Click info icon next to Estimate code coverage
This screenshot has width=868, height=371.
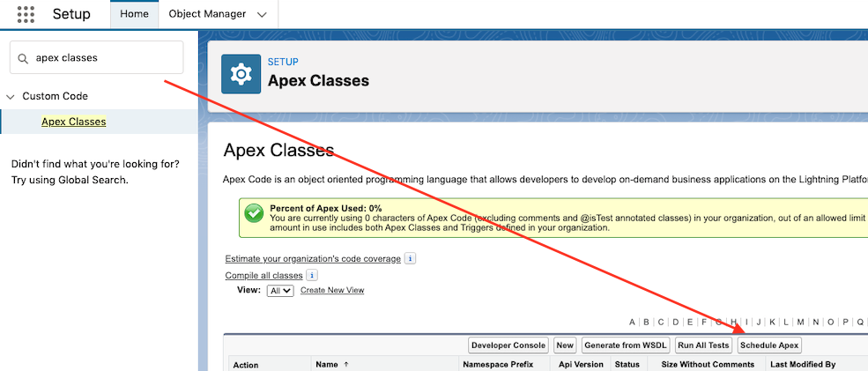point(410,258)
